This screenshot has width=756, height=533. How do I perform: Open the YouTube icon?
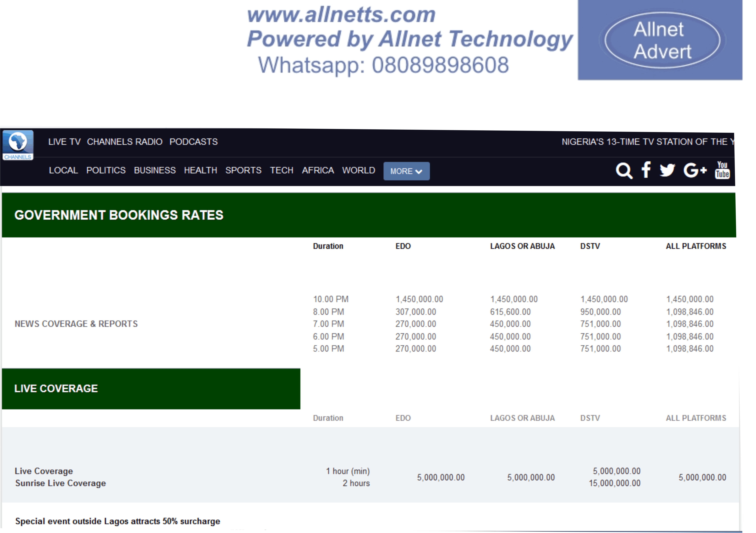[722, 170]
